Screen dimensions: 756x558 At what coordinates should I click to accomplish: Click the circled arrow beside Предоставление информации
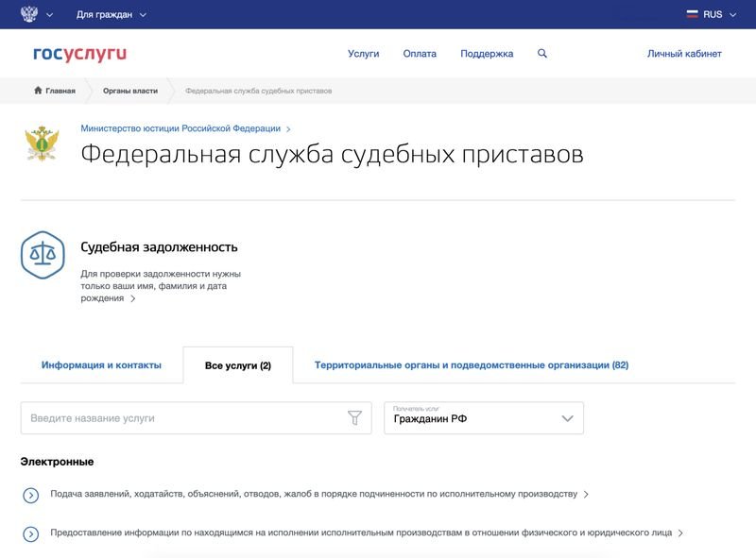pos(30,533)
